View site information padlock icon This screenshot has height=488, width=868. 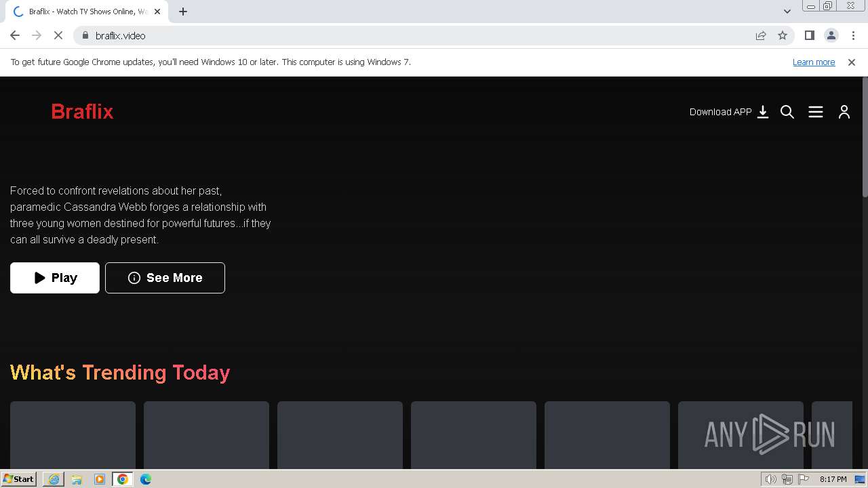point(85,35)
